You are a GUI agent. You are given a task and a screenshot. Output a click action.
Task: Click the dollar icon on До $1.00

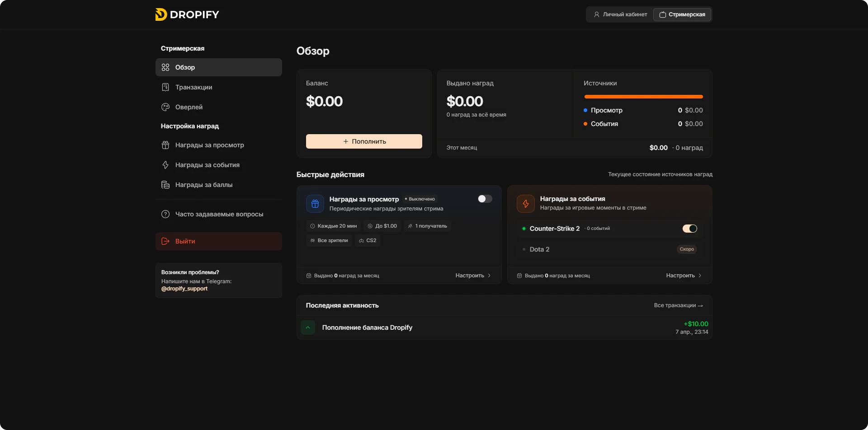370,226
